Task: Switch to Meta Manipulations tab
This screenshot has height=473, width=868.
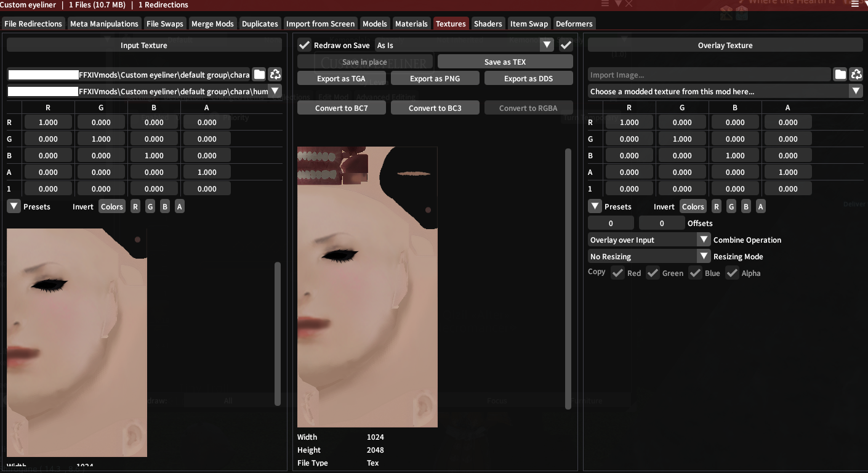Action: [x=104, y=23]
